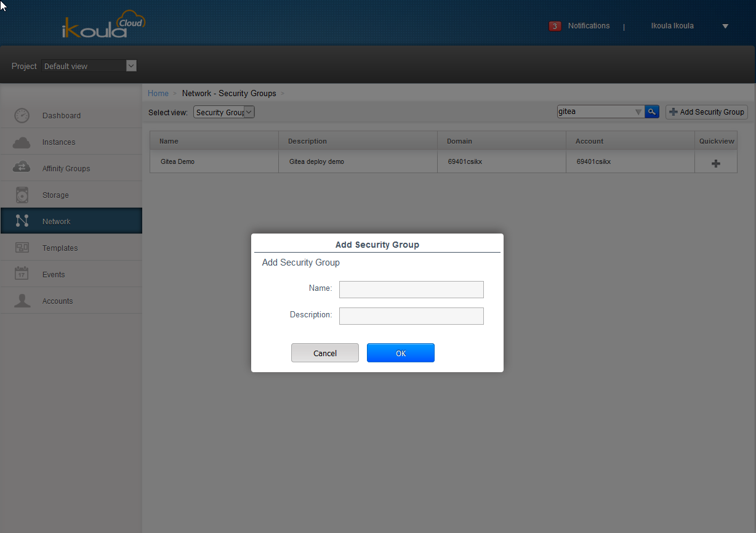
Task: Focus the Name input field
Action: tap(411, 290)
